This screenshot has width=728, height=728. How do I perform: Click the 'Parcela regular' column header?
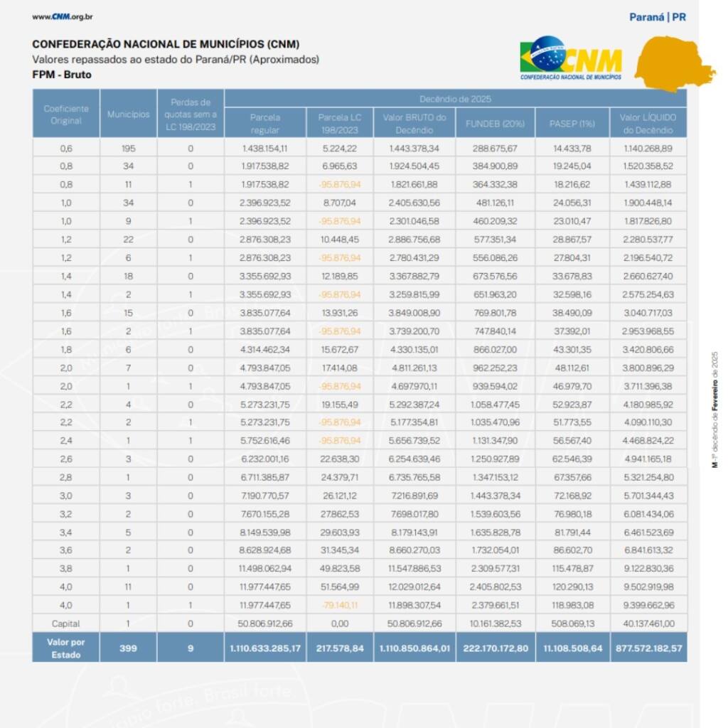(x=265, y=124)
